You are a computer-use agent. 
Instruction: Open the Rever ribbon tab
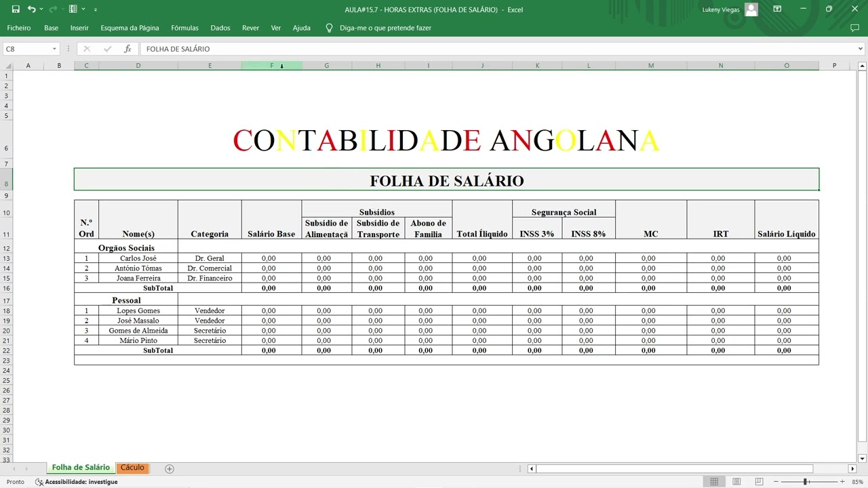point(250,28)
